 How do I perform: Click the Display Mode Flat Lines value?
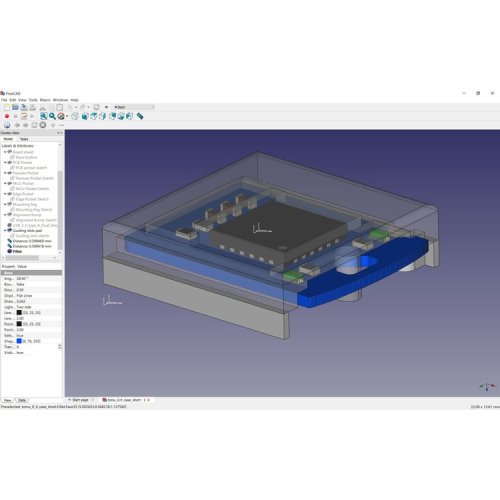(24, 296)
